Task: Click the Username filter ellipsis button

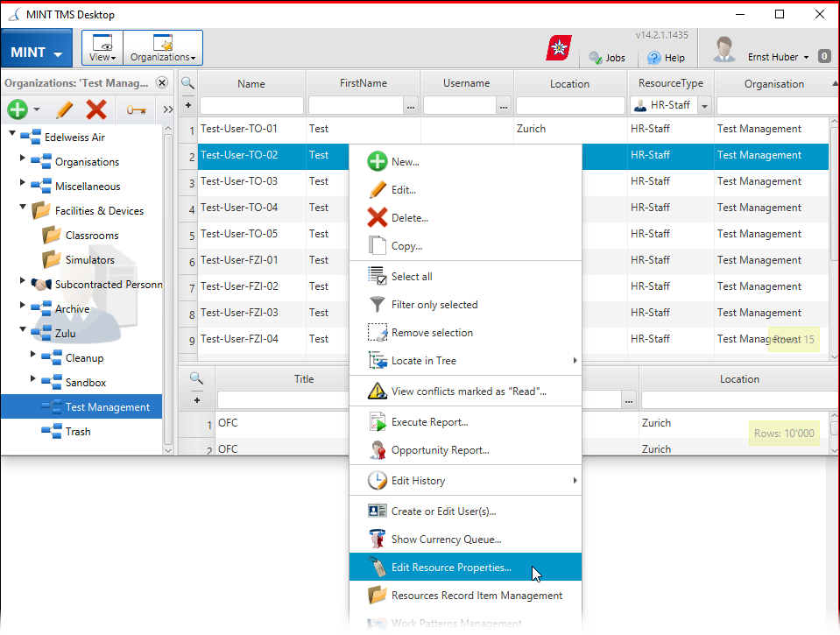Action: tap(503, 106)
